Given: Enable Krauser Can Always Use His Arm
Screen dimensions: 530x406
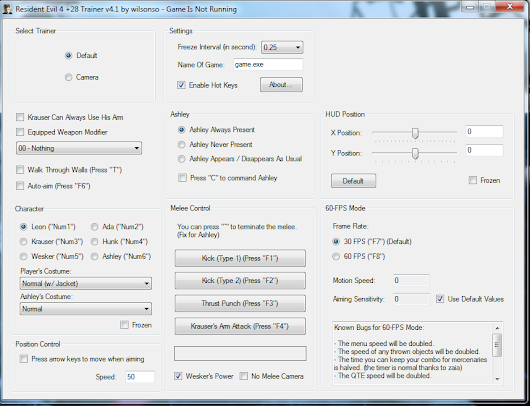Looking at the screenshot, I should (20, 117).
